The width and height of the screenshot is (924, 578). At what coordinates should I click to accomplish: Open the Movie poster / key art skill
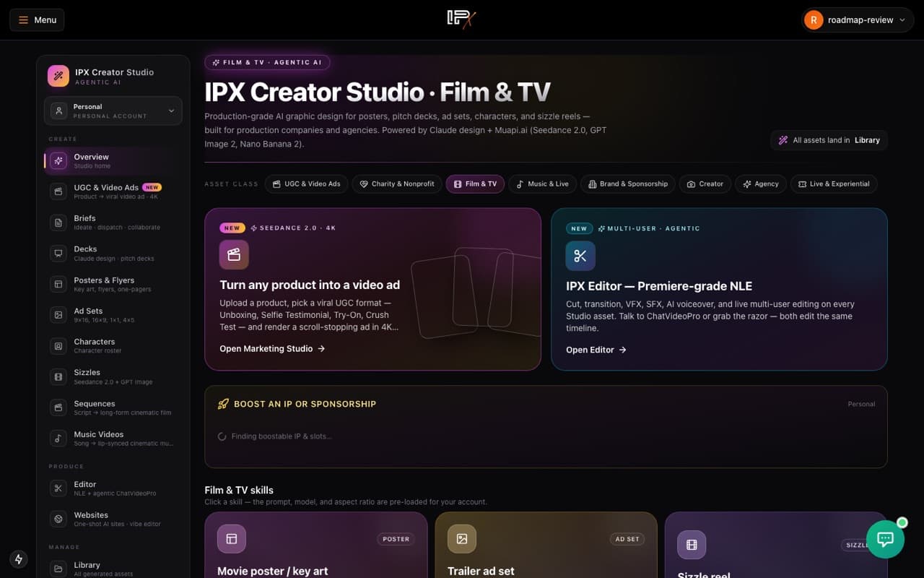point(315,545)
